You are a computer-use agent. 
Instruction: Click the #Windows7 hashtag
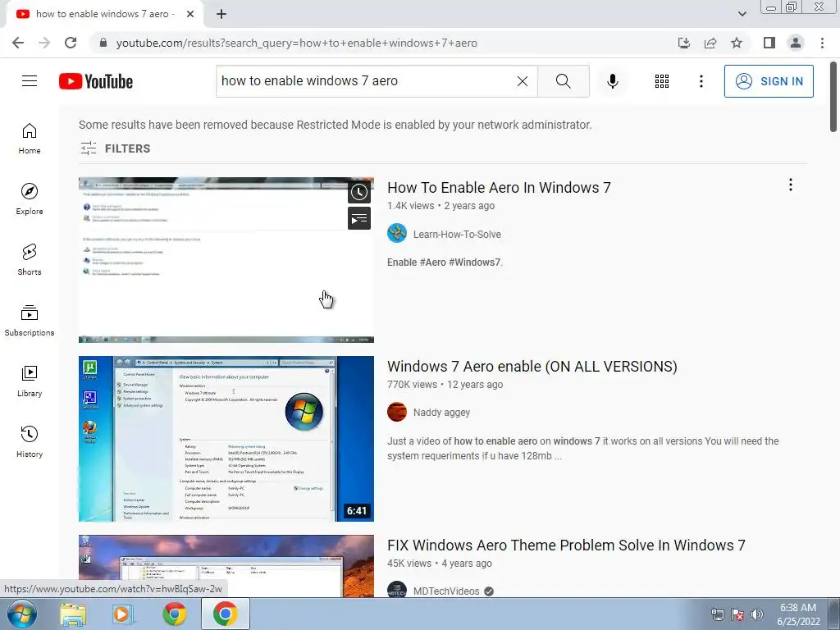pos(474,262)
